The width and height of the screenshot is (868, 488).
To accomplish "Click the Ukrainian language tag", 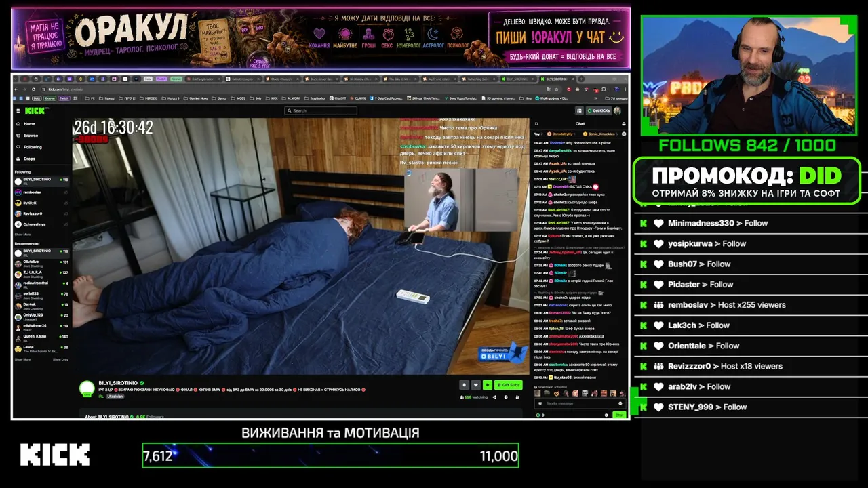I will click(115, 396).
